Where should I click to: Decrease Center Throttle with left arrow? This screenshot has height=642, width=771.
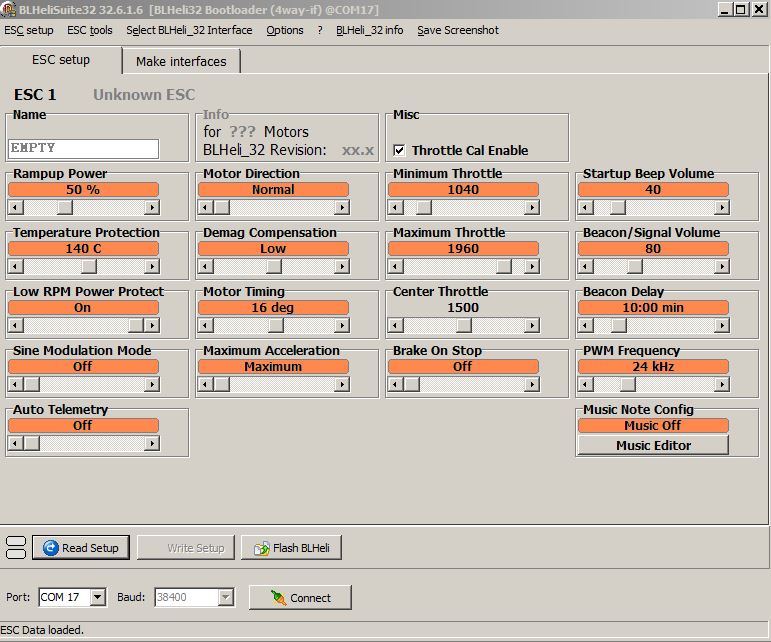395,325
